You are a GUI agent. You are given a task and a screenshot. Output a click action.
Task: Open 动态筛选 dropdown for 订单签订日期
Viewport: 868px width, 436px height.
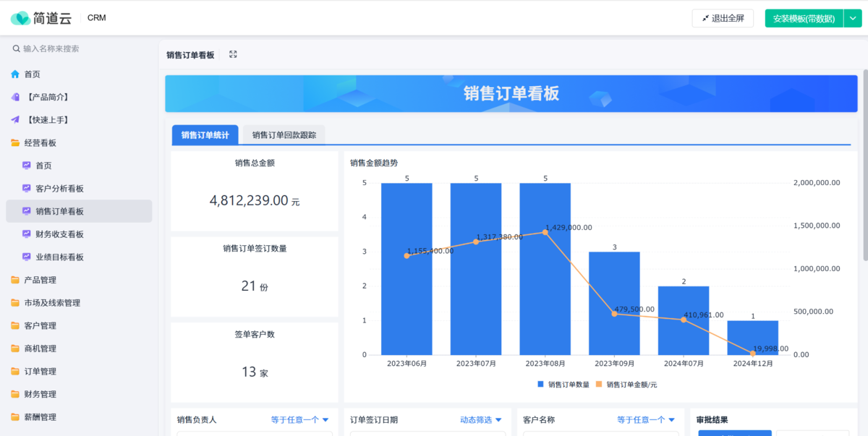pyautogui.click(x=481, y=419)
